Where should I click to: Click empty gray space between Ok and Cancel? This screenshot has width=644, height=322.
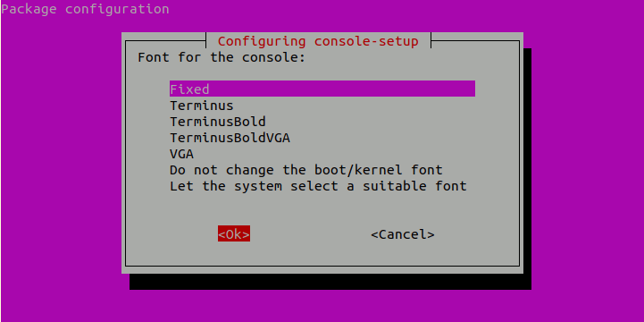310,234
